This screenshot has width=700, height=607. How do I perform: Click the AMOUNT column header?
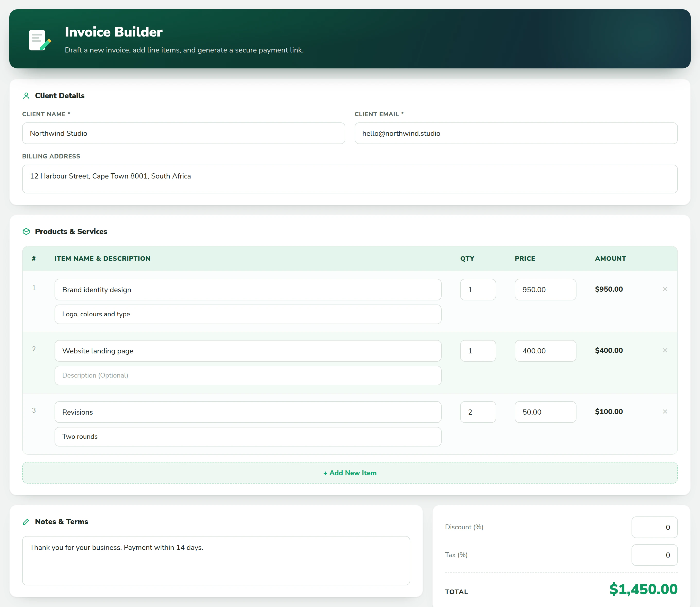[610, 258]
